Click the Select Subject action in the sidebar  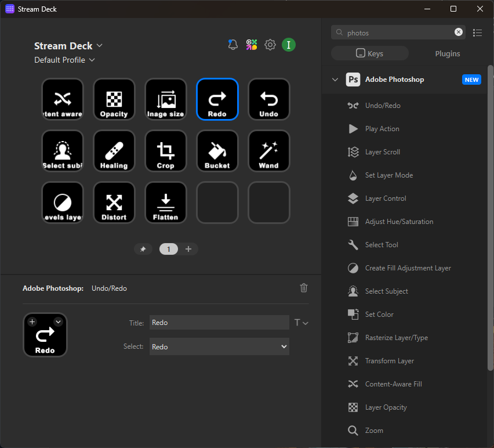387,291
